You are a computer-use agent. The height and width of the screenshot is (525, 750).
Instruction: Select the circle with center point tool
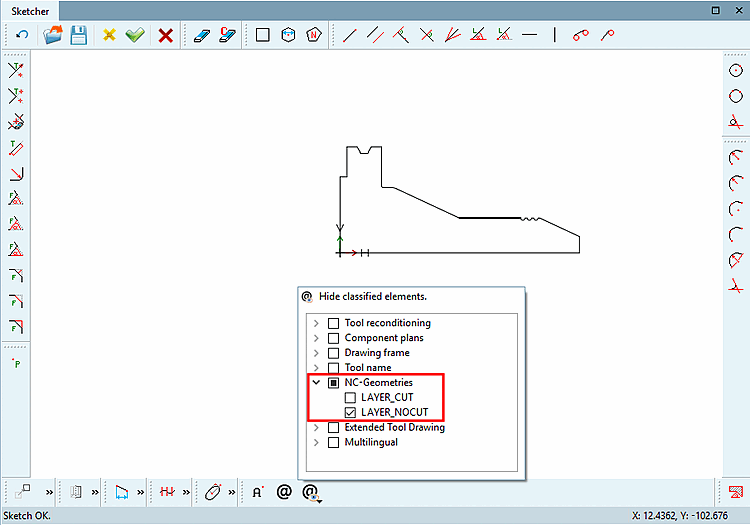coord(736,71)
